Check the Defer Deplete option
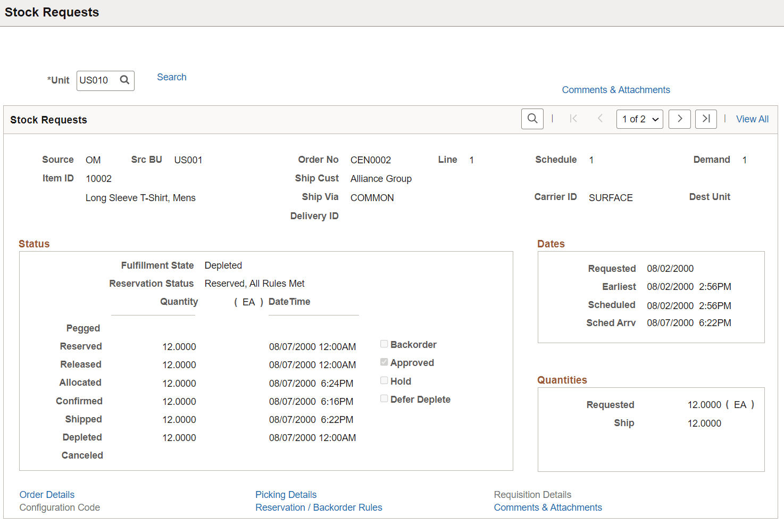 [x=384, y=398]
